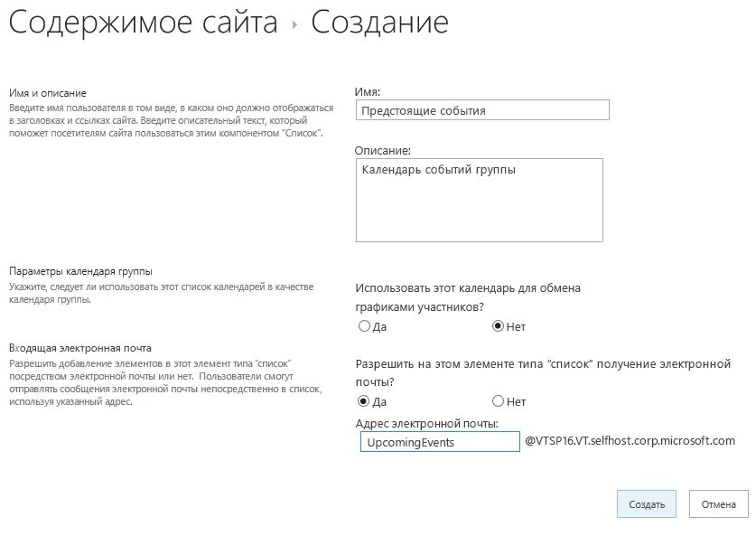Viewport: 756px width, 536px height.
Task: Click the 'Адрес электронной почты:' label
Action: point(426,424)
